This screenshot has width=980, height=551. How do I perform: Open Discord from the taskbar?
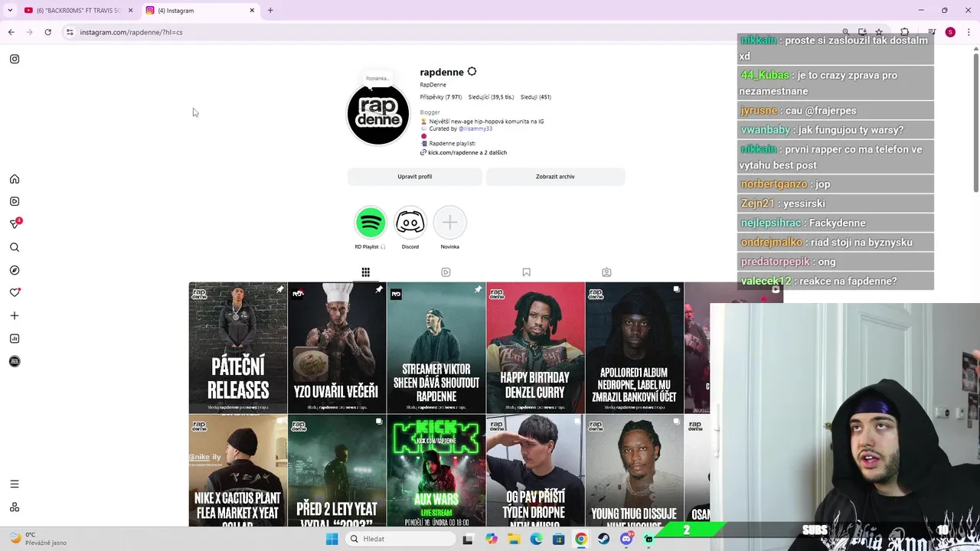point(626,539)
